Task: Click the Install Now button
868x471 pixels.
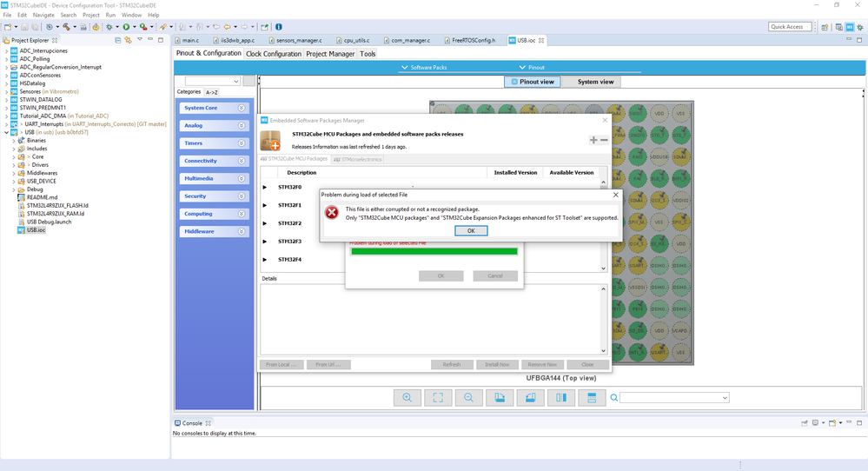Action: click(x=497, y=365)
